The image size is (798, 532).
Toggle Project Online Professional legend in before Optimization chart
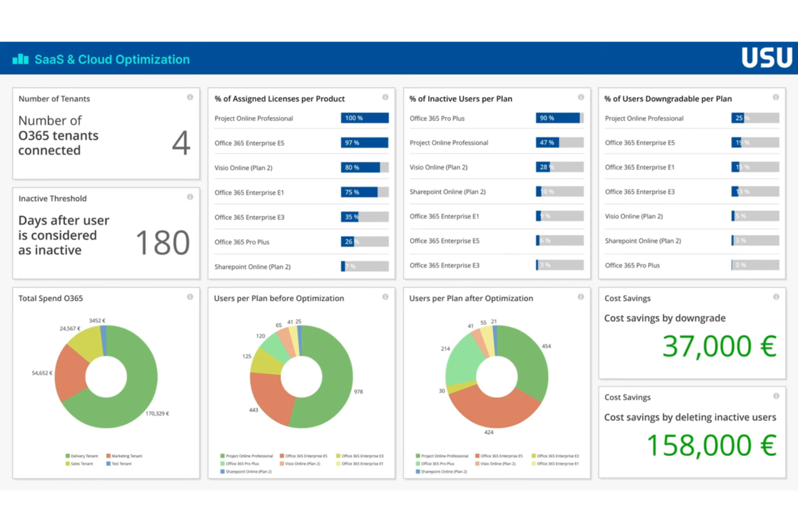click(246, 456)
